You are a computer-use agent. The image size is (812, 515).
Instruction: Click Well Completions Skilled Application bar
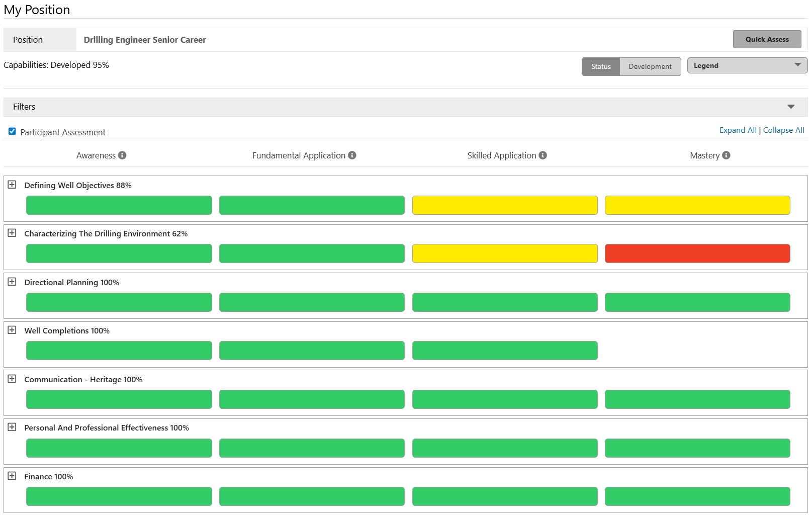pos(505,351)
